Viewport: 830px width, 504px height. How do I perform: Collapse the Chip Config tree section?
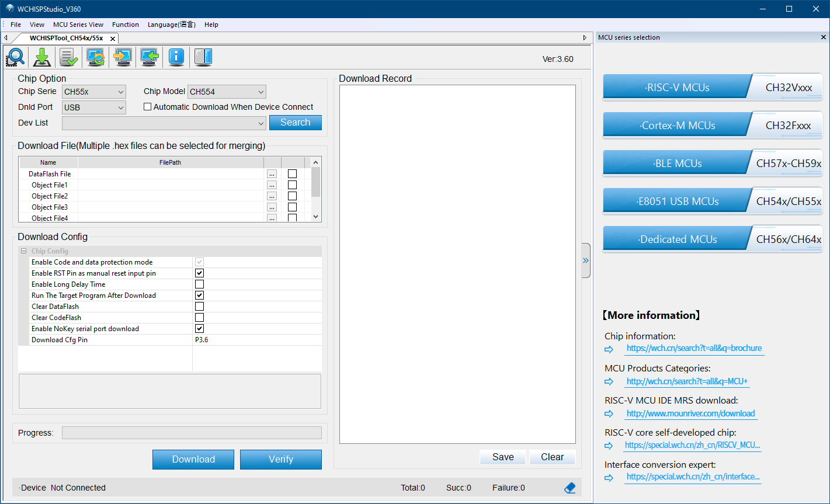point(23,251)
